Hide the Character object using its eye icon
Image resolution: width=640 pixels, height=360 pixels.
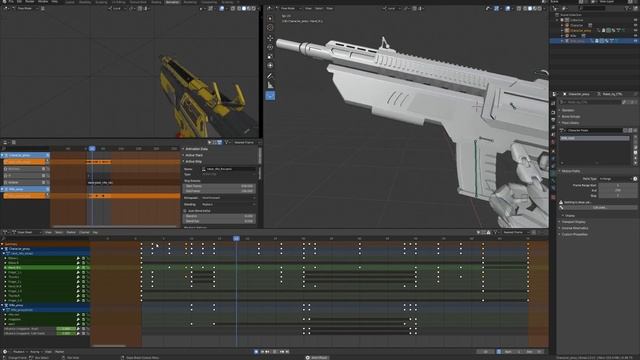pos(636,25)
